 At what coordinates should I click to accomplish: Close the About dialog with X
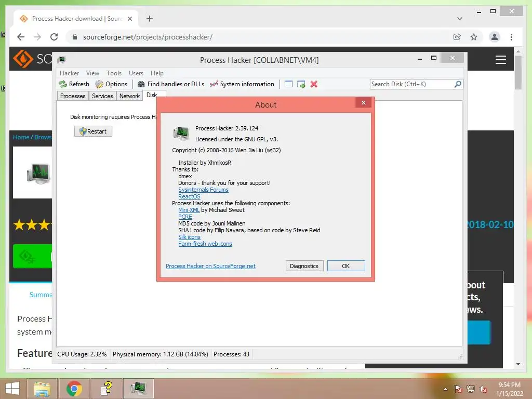coord(363,102)
